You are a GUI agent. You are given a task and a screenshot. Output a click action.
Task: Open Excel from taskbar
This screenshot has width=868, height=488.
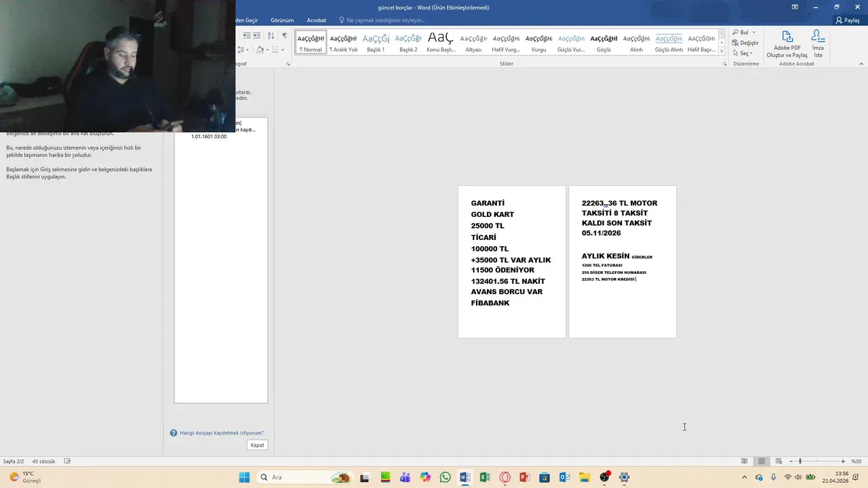point(485,477)
